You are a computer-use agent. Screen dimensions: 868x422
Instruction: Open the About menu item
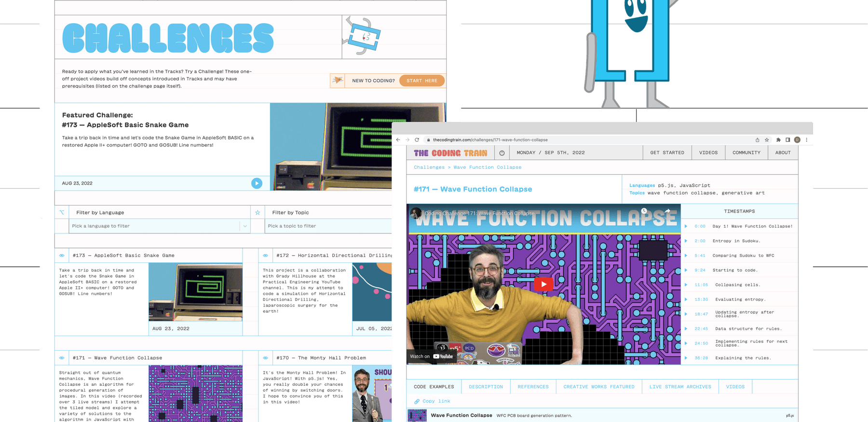tap(783, 153)
